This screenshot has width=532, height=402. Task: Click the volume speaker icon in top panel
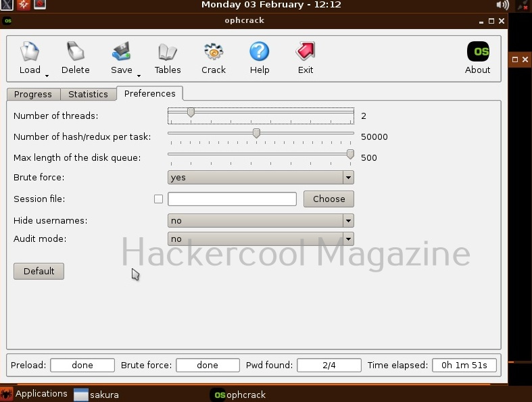pyautogui.click(x=502, y=5)
